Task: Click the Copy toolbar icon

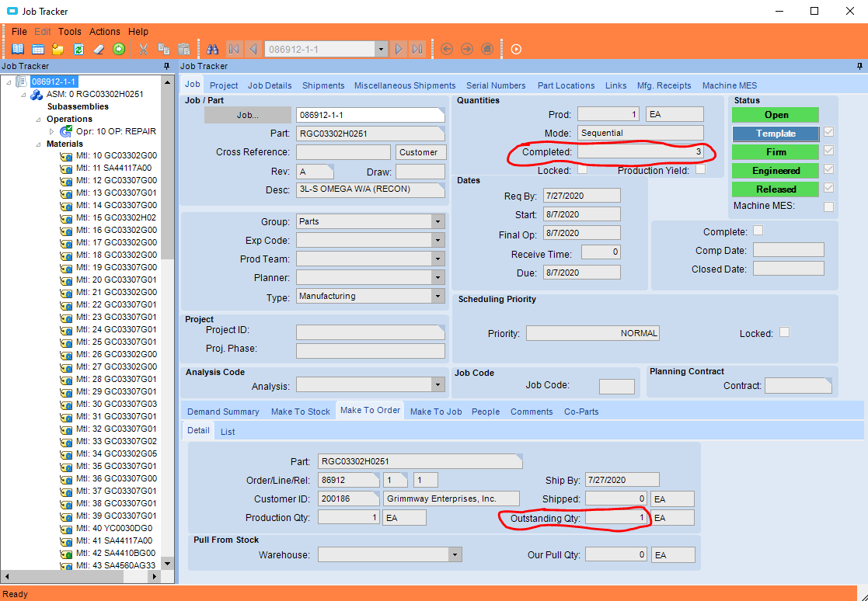Action: click(x=164, y=49)
